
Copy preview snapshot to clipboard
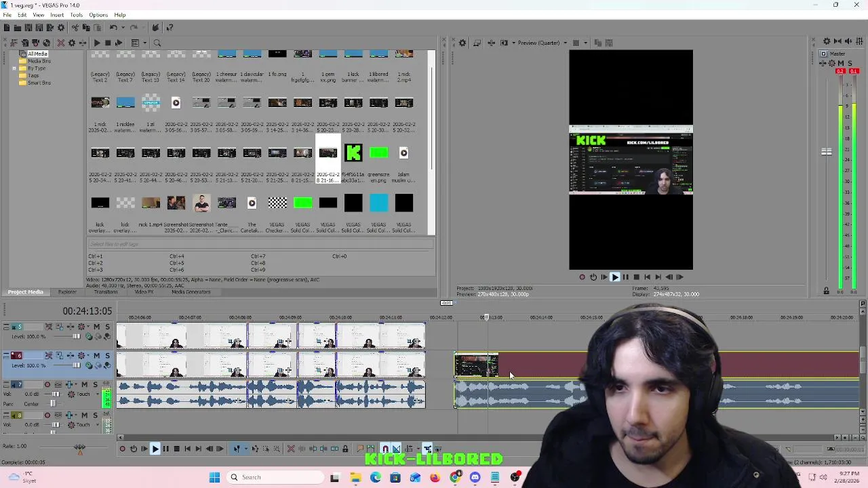[597, 43]
